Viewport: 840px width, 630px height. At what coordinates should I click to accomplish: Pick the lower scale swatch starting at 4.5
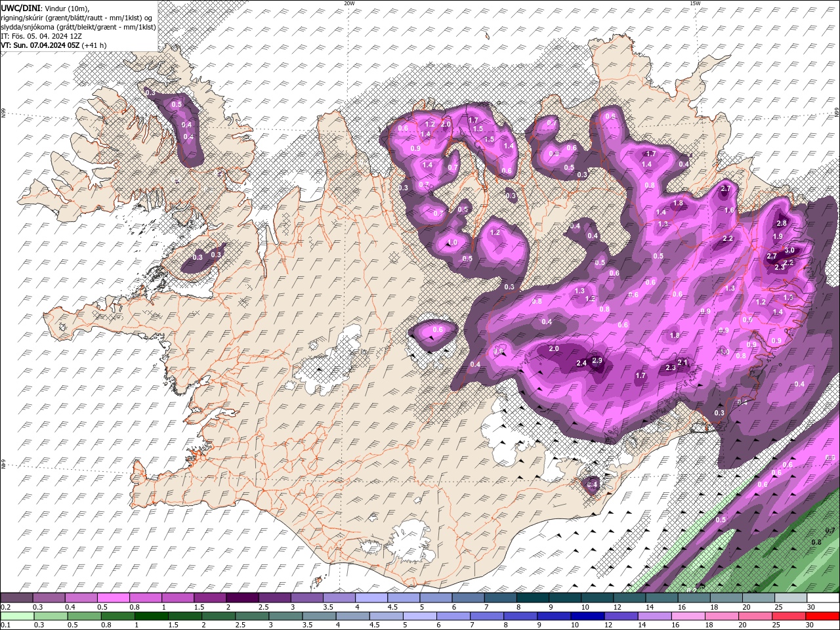pos(386,616)
